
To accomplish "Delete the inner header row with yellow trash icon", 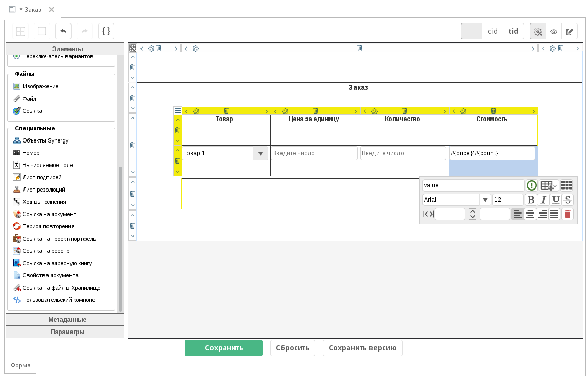I will [177, 130].
